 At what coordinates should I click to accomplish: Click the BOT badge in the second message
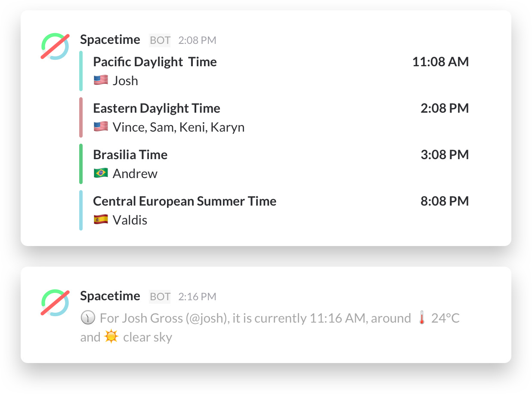pos(160,297)
